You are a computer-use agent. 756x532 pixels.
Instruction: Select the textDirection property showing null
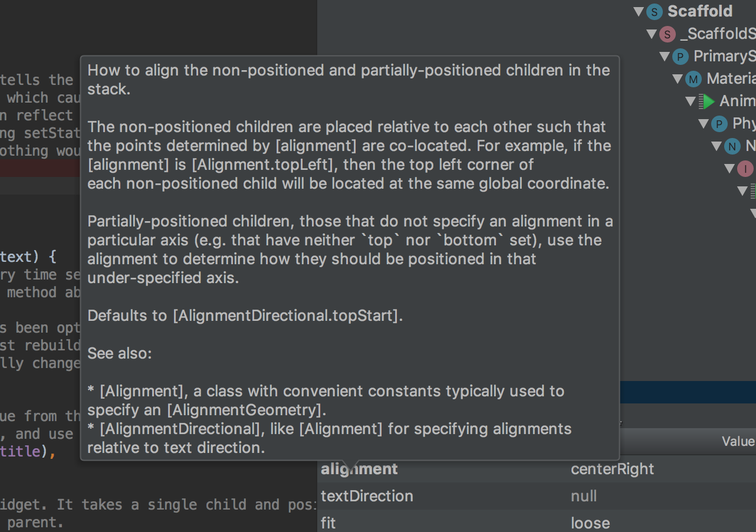click(367, 495)
